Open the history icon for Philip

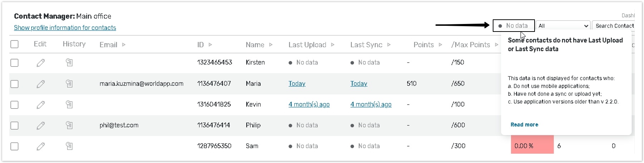[x=69, y=125]
